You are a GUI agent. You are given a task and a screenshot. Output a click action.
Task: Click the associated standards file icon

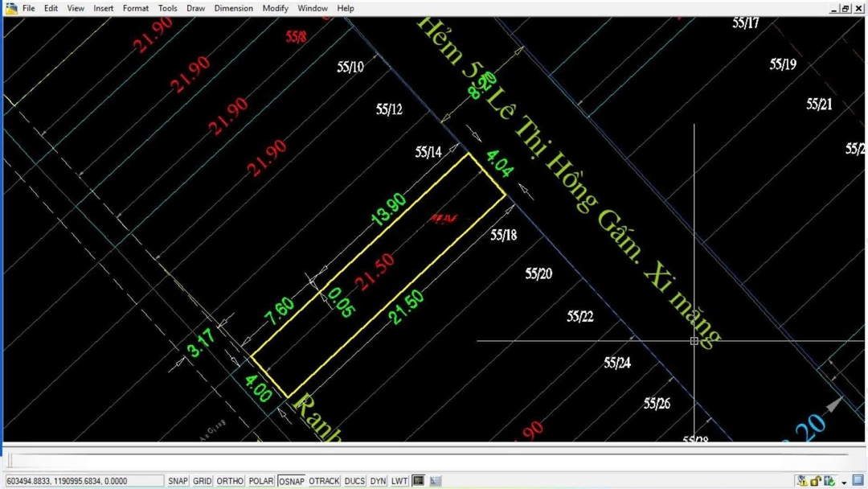point(829,481)
